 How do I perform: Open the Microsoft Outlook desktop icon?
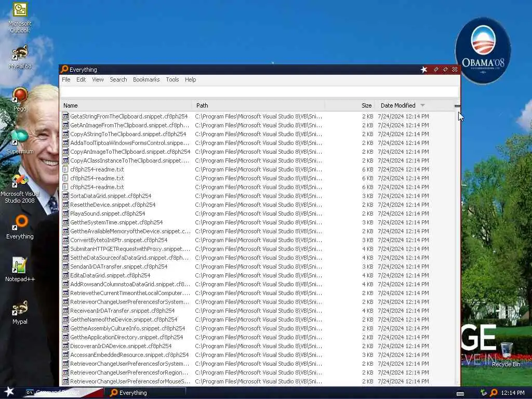pyautogui.click(x=20, y=18)
